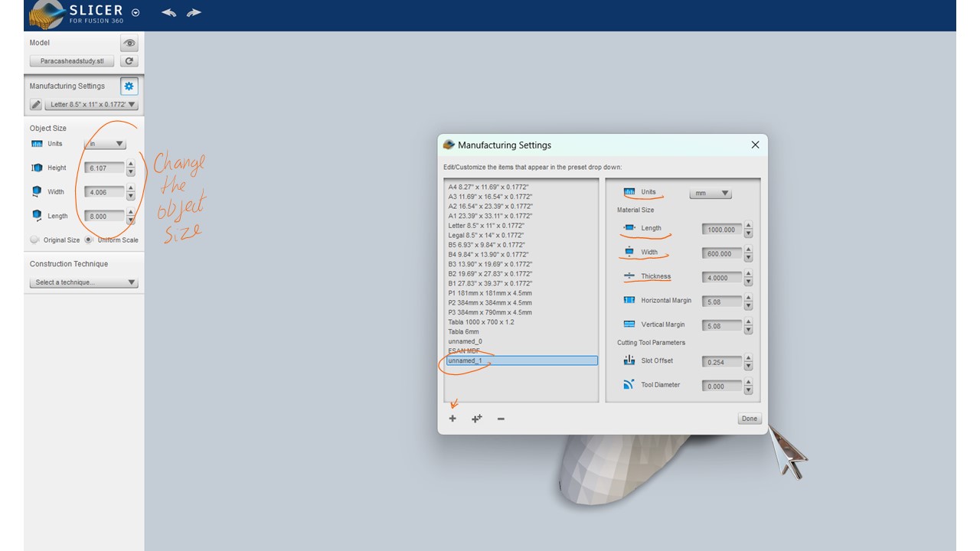Decrease Object Size Width with down arrow
Viewport: 980px width, 551px height.
[131, 196]
